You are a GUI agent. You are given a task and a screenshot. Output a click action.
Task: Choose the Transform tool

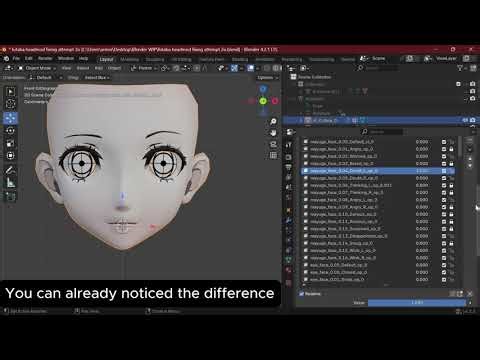tap(10, 156)
